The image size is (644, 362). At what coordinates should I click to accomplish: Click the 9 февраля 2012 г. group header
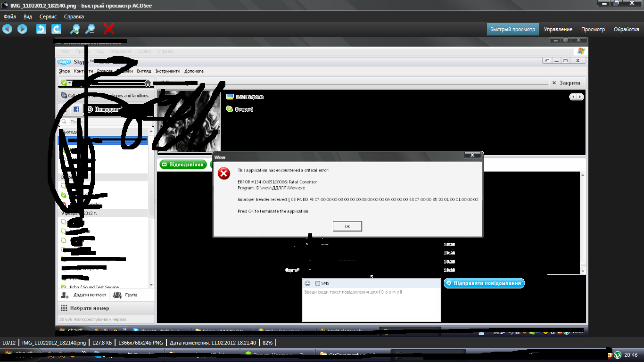point(103,213)
